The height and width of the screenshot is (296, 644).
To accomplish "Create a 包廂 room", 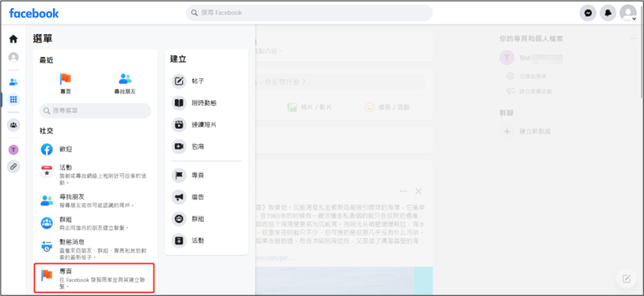I will click(206, 146).
